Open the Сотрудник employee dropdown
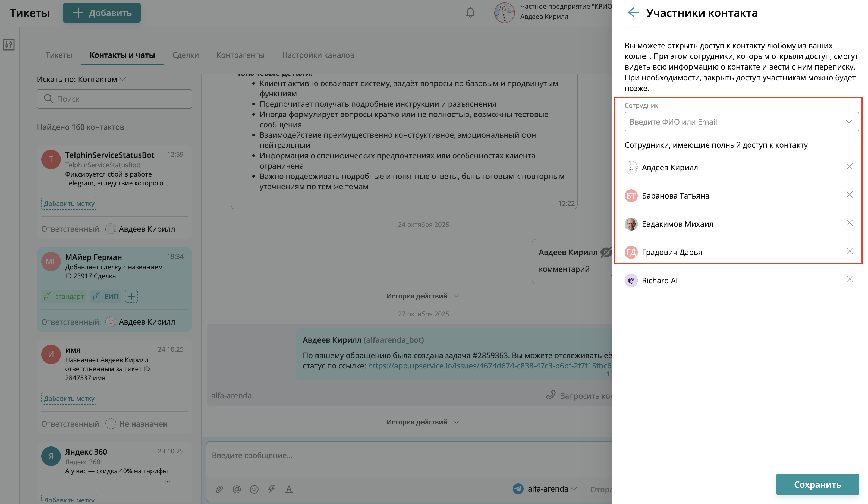Image resolution: width=868 pixels, height=504 pixels. (741, 122)
